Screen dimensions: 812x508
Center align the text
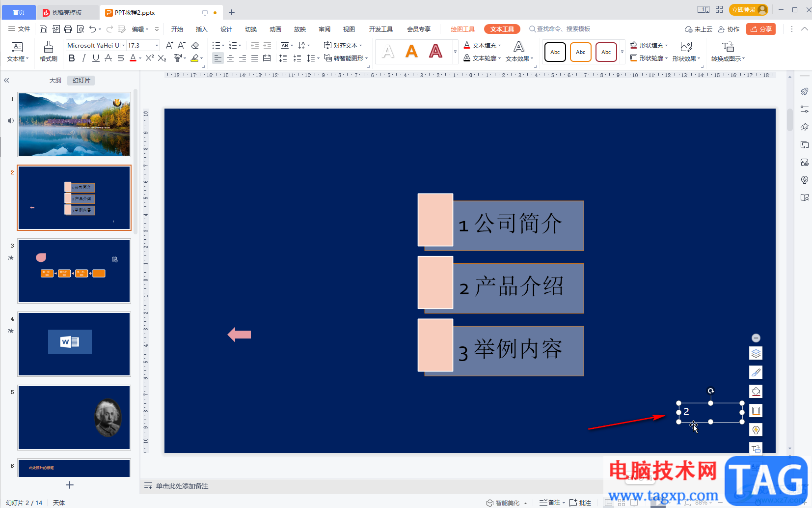tap(230, 58)
